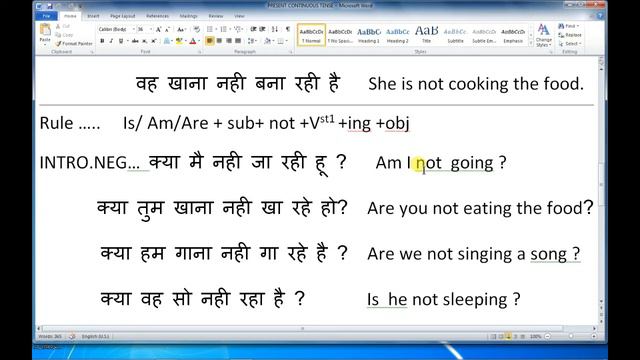This screenshot has height=360, width=640.
Task: Activate the Format Painter tool
Action: pos(74,43)
